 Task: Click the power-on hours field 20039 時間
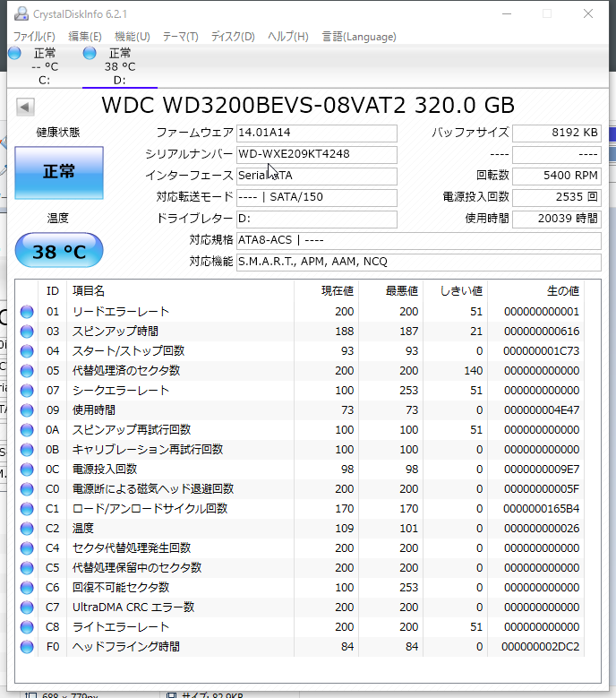click(557, 219)
